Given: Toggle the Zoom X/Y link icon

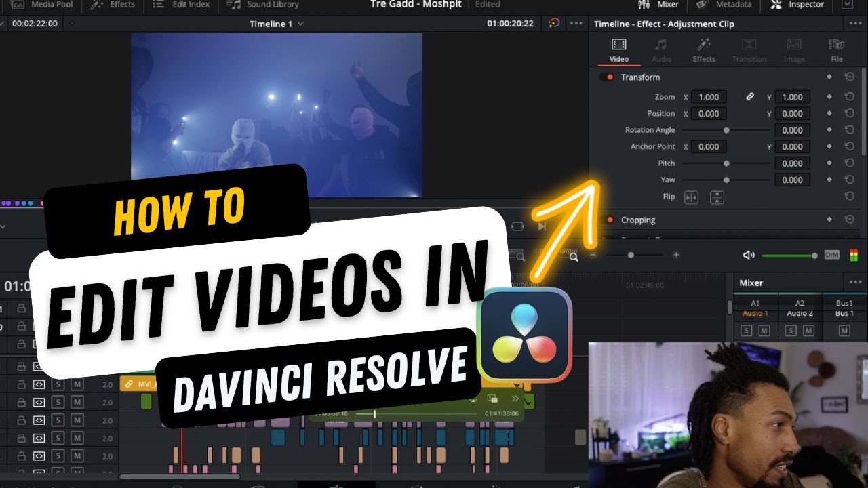Looking at the screenshot, I should point(750,97).
